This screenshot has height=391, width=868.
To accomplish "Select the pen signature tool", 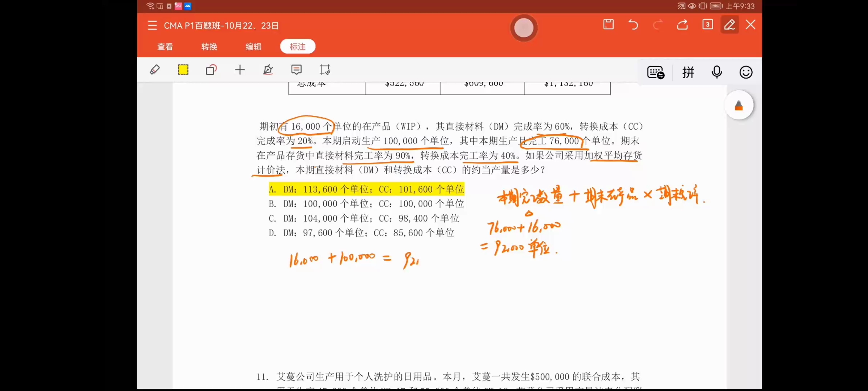I will pyautogui.click(x=268, y=70).
